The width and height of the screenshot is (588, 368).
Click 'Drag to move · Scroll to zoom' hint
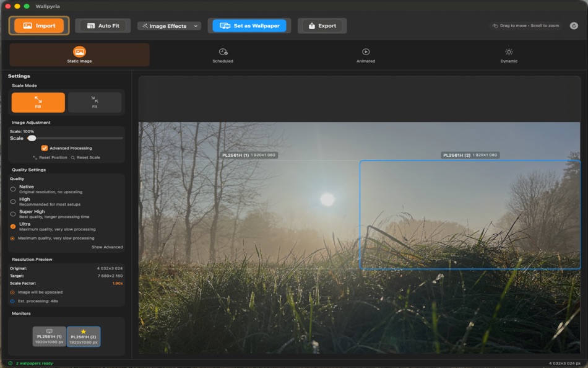(x=525, y=25)
